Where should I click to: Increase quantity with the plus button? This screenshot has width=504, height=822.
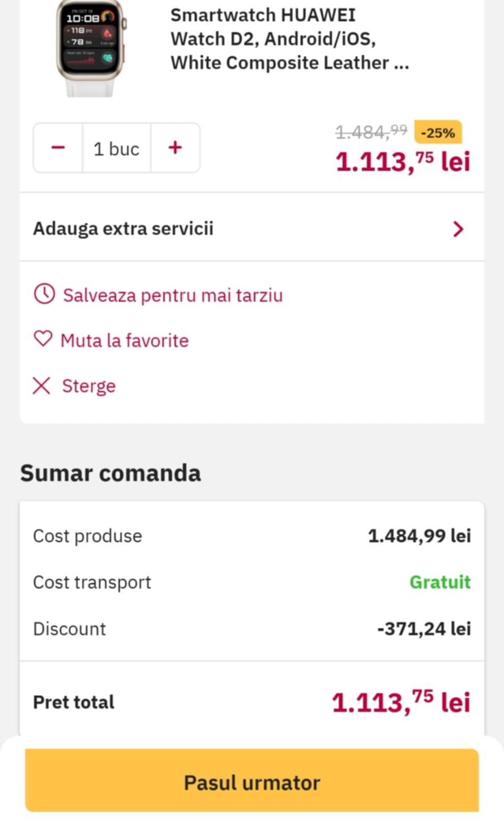(x=175, y=148)
